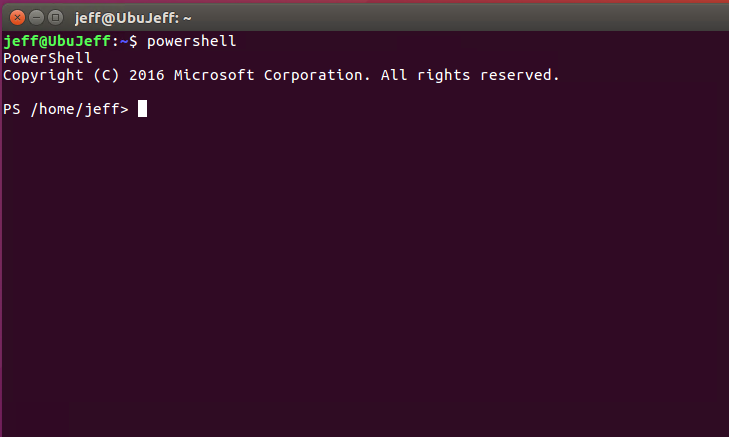729x437 pixels.
Task: Minimize the terminal window
Action: (x=36, y=18)
